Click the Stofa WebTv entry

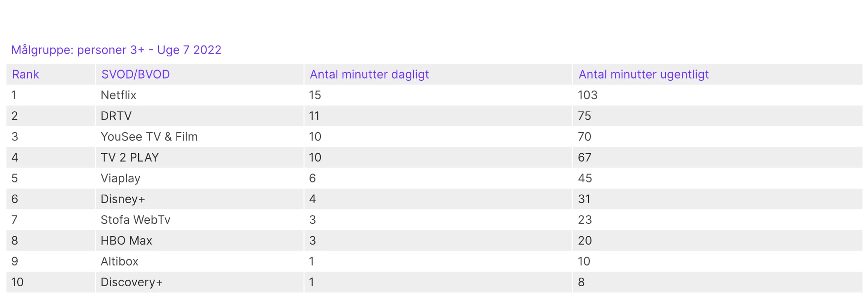(136, 220)
